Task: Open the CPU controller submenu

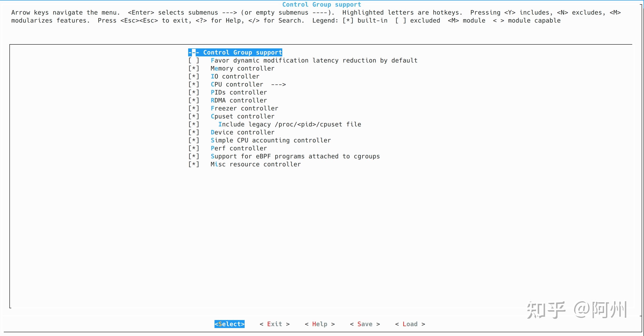Action: [x=237, y=84]
